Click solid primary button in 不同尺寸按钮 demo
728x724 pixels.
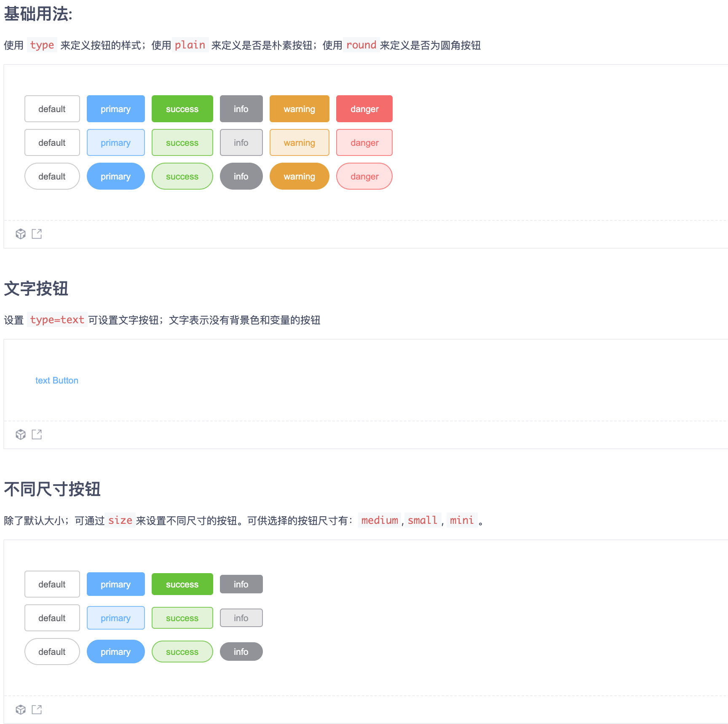tap(116, 584)
